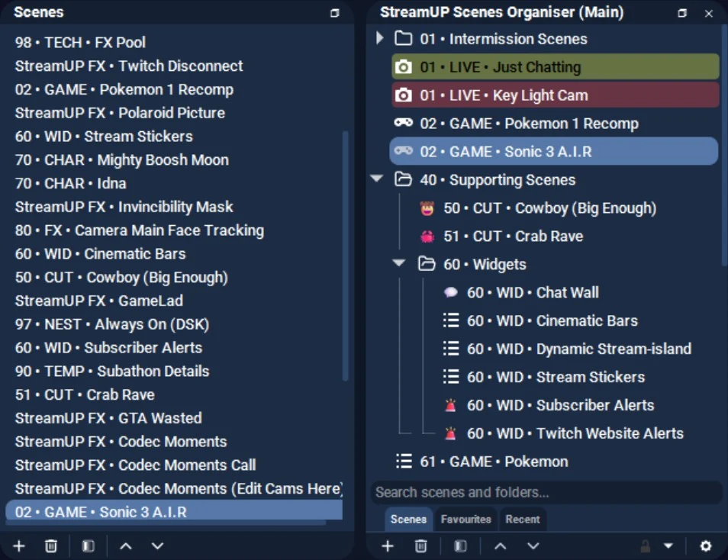Click folder icon of 01 Intermission Scenes
Viewport: 728px width, 560px height.
pos(403,39)
